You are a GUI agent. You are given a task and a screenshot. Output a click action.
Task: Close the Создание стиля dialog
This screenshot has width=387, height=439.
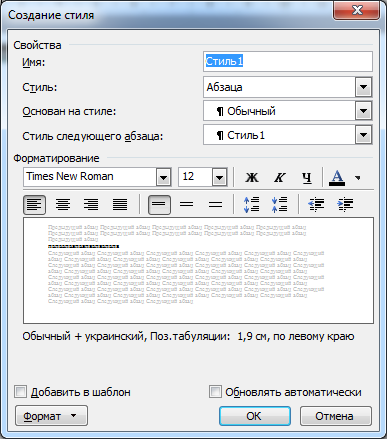tap(356, 11)
